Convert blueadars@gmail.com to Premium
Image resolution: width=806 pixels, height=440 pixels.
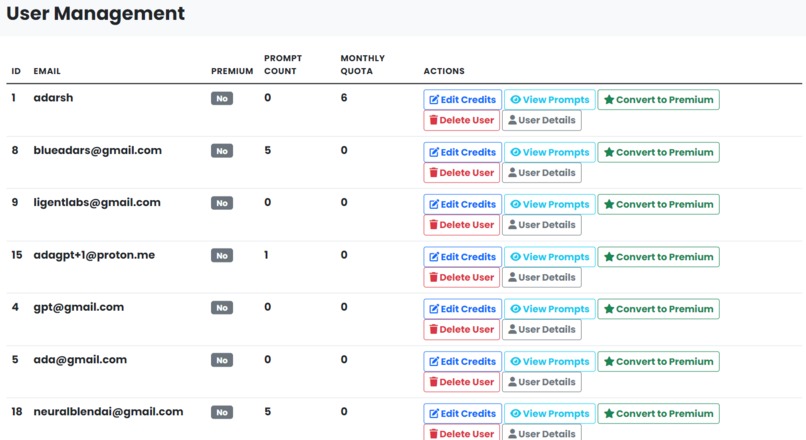click(x=658, y=152)
